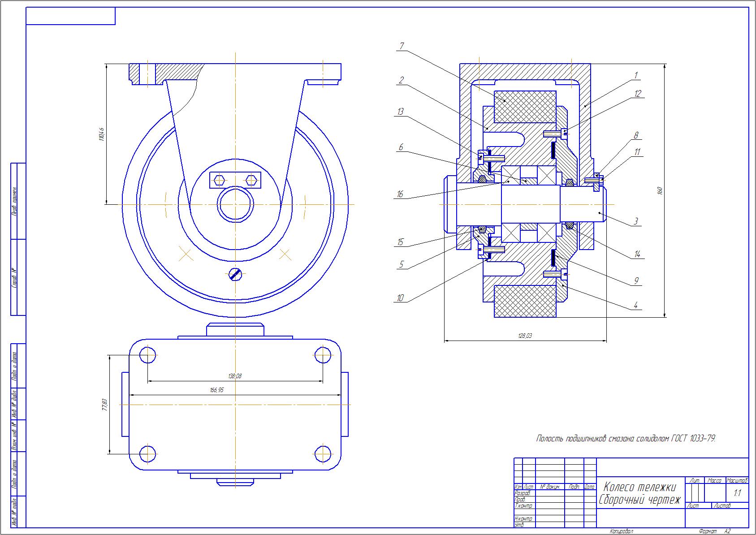Select the upper-left mounting hole in top view

pyautogui.click(x=147, y=355)
